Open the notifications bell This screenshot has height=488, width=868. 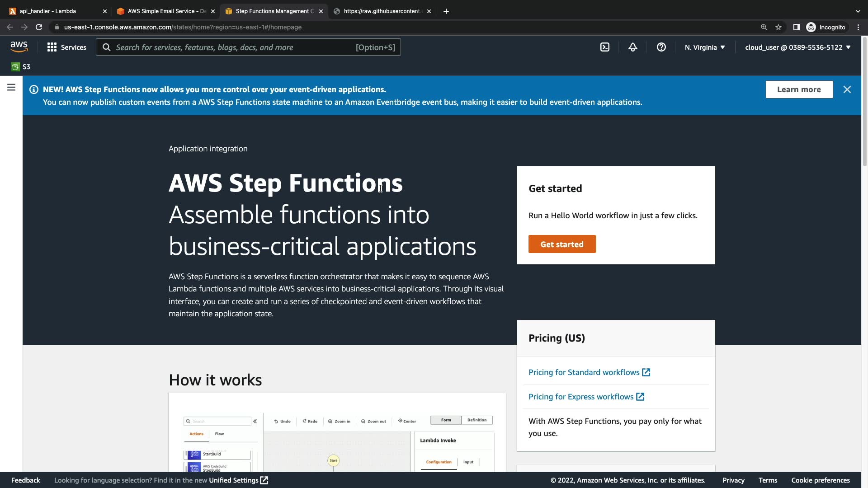click(633, 47)
